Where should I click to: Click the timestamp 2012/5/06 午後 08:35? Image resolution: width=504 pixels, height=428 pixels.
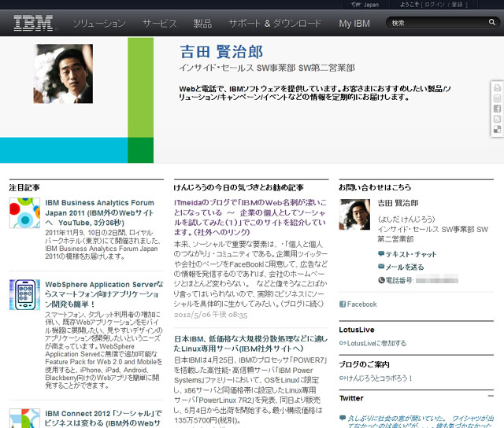(x=210, y=315)
